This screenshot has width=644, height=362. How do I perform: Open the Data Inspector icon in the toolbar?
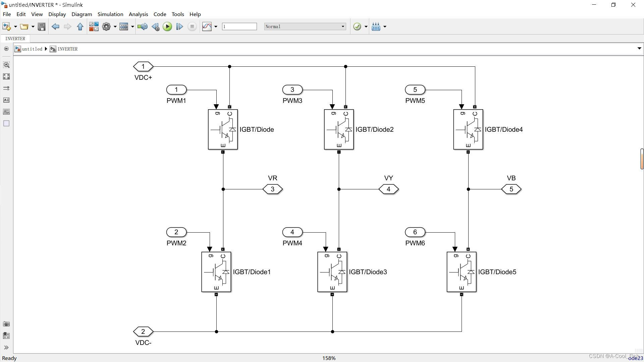[207, 26]
